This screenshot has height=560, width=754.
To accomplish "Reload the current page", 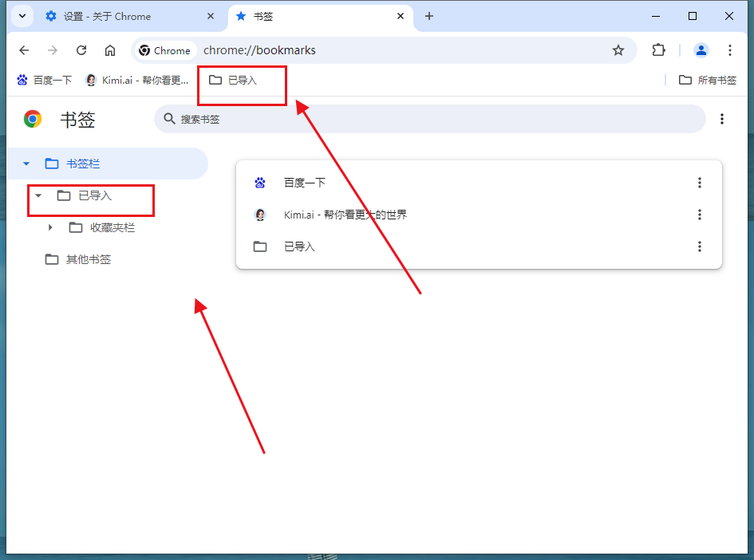I will coord(81,50).
